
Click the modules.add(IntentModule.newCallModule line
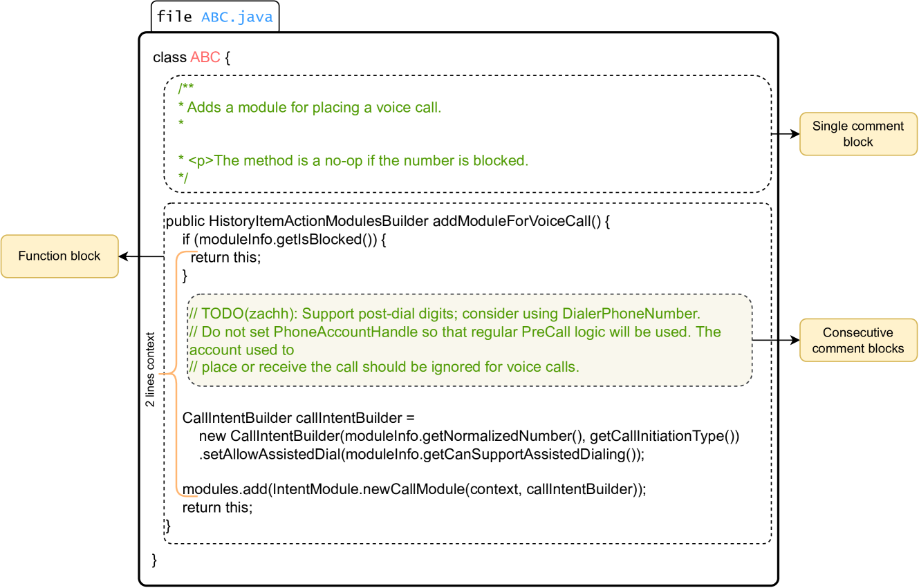[x=414, y=489]
